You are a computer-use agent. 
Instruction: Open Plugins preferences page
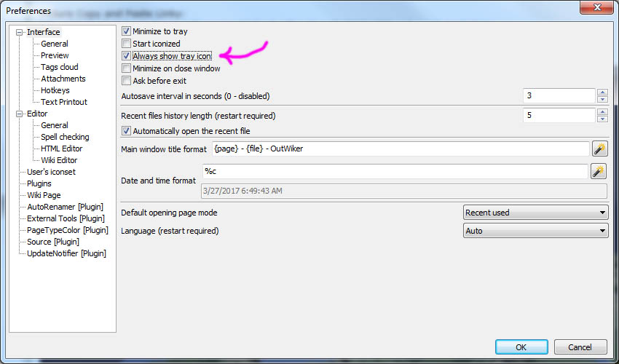[39, 183]
